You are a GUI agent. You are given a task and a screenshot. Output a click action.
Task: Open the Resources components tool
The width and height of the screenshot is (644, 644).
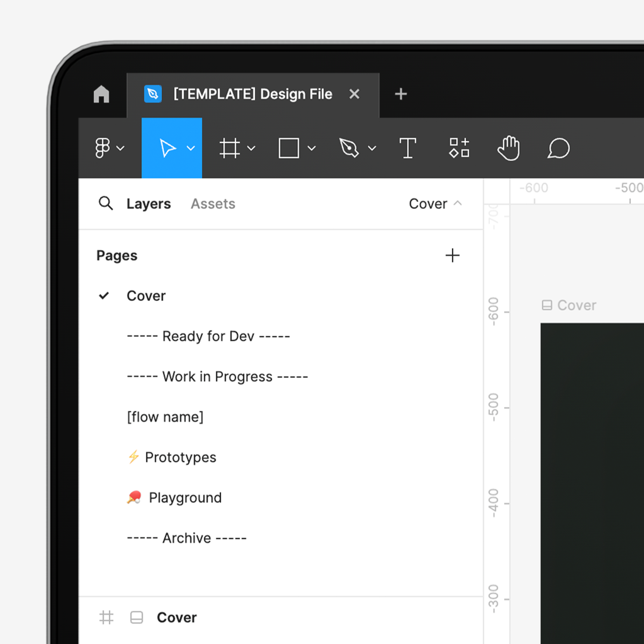(459, 148)
